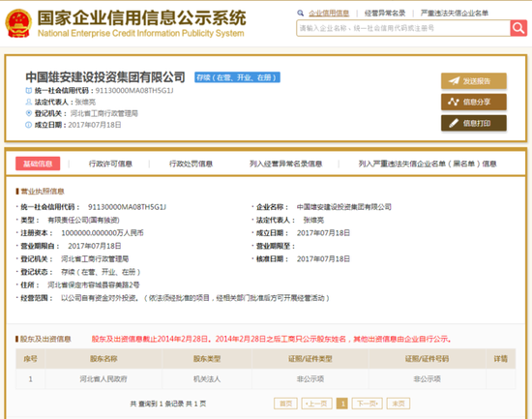Click the clock icon beside 成立日期
532x419 pixels.
[x=28, y=125]
